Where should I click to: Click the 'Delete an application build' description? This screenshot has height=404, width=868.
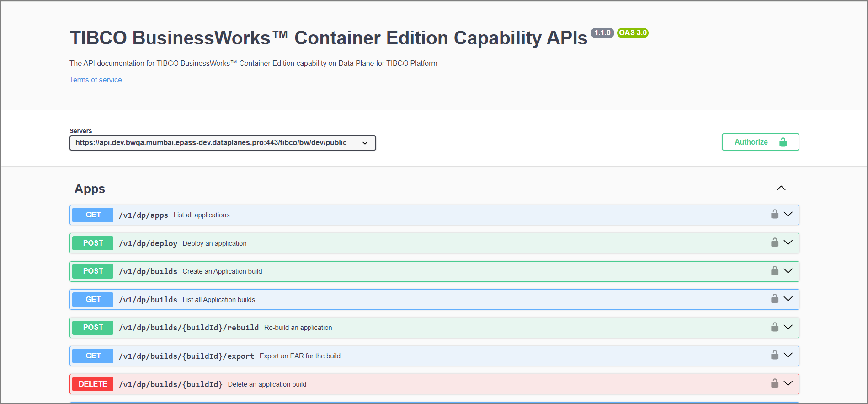click(x=267, y=384)
